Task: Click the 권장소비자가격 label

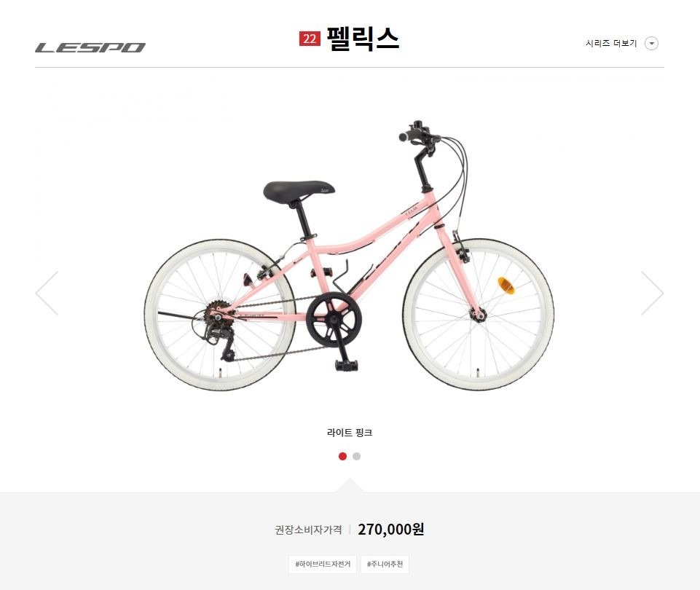Action: tap(309, 530)
